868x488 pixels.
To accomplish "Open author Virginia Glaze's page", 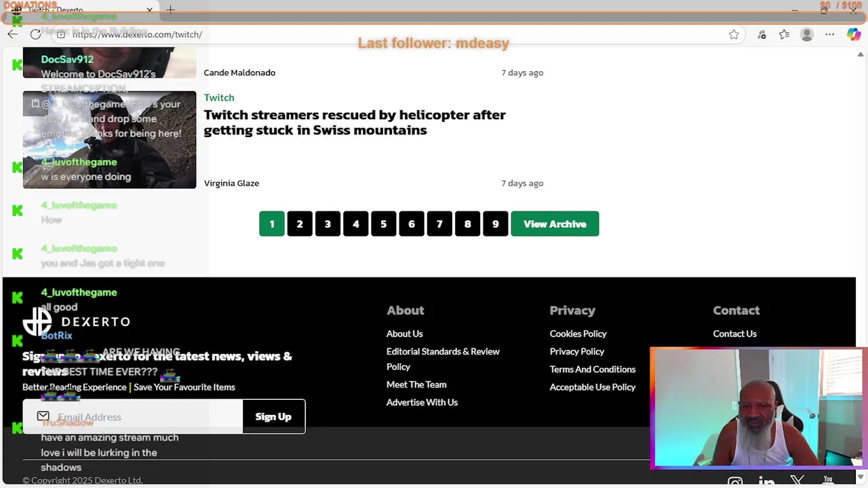I will (x=231, y=183).
